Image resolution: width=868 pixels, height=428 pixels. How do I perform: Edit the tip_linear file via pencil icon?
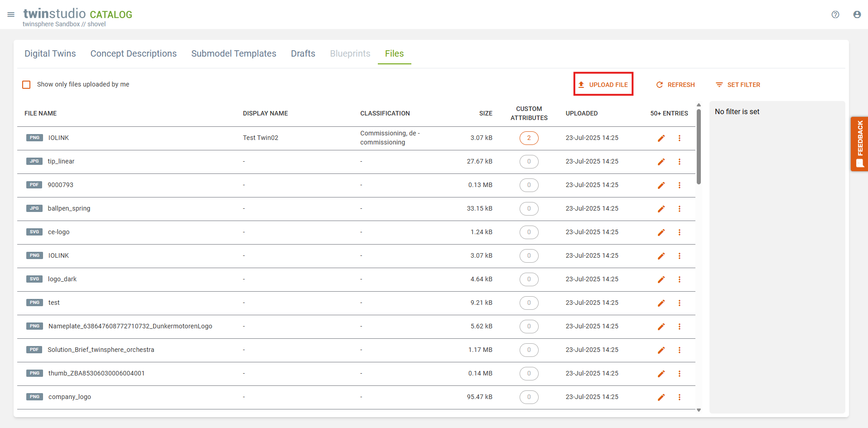tap(661, 162)
